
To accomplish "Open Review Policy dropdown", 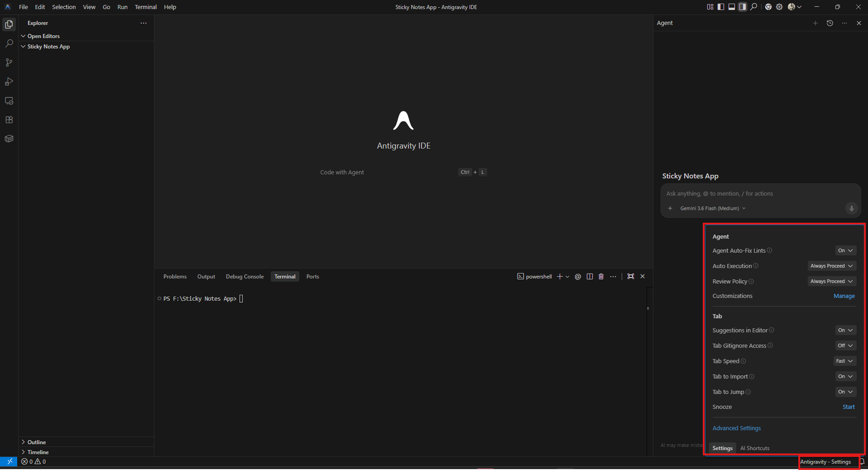I will pyautogui.click(x=832, y=281).
